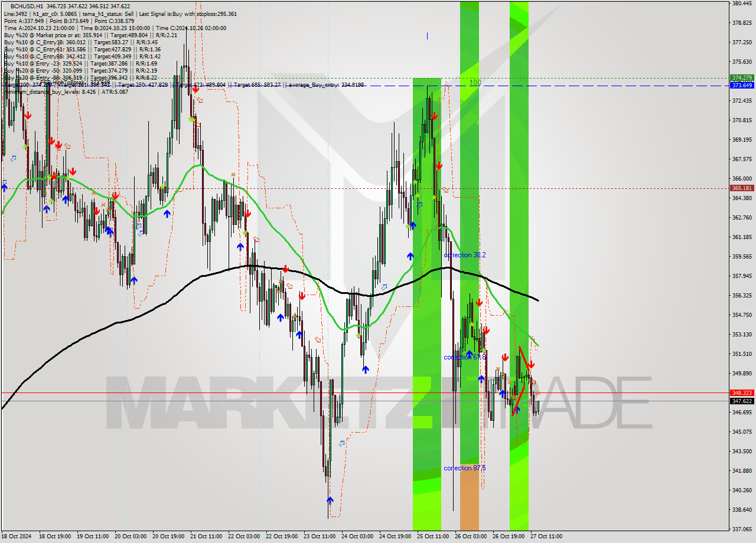Select the red 365.181 price tag
Image resolution: width=756 pixels, height=543 pixels.
click(742, 188)
